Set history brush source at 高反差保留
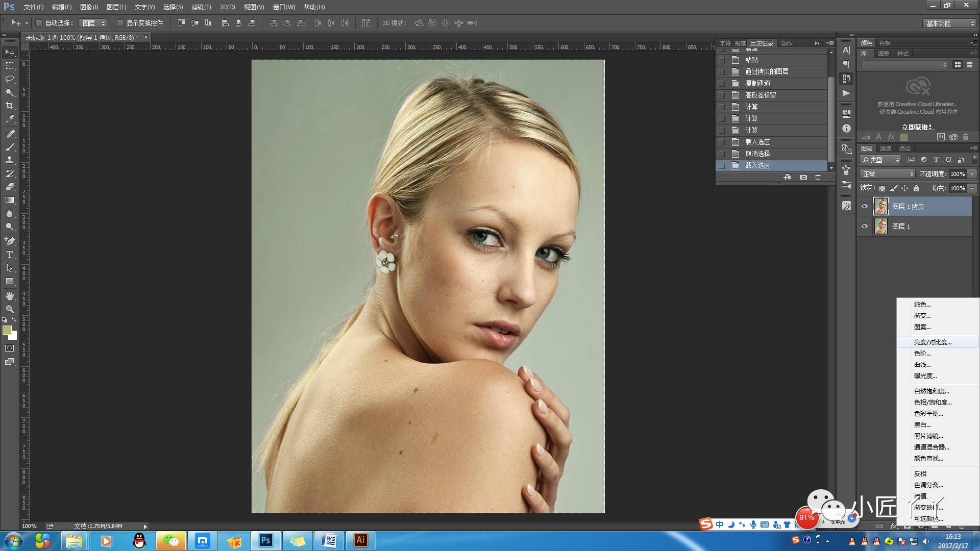Screen dimensions: 980x551 coord(722,95)
